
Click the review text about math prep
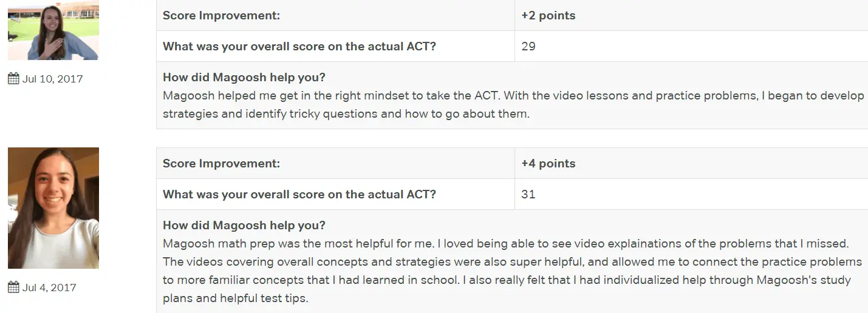click(x=513, y=271)
